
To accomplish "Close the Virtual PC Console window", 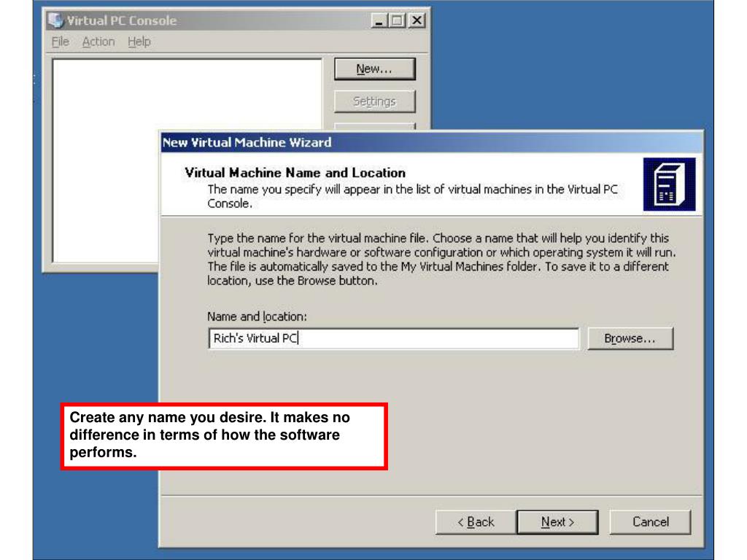I will [417, 20].
